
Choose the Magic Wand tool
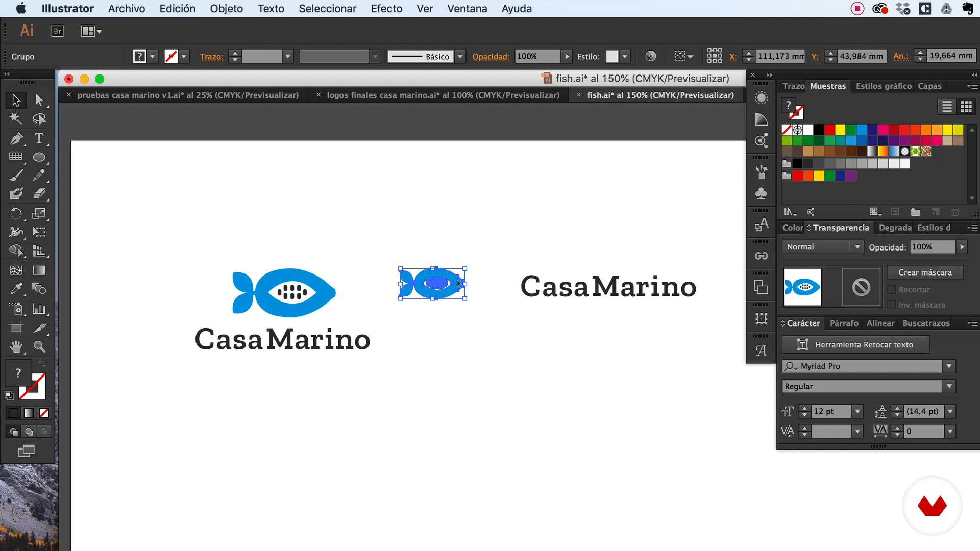(16, 119)
